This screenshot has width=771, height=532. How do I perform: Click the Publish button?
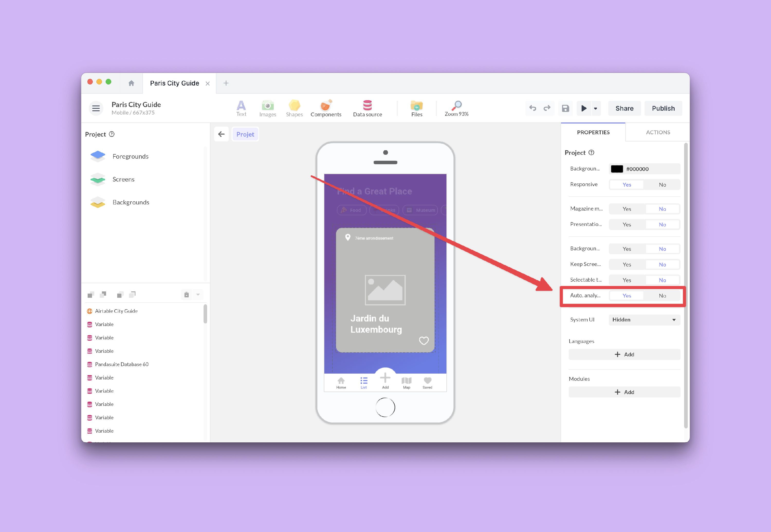coord(663,108)
